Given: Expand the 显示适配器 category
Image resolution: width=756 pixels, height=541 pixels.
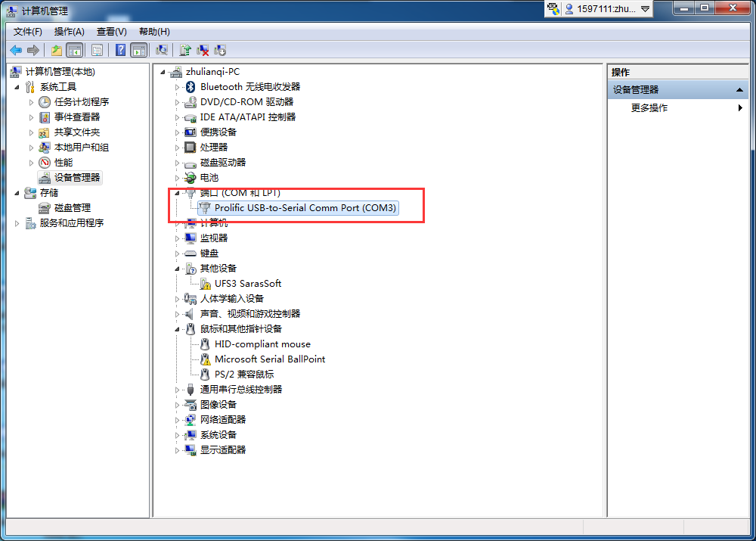Looking at the screenshot, I should (x=177, y=450).
